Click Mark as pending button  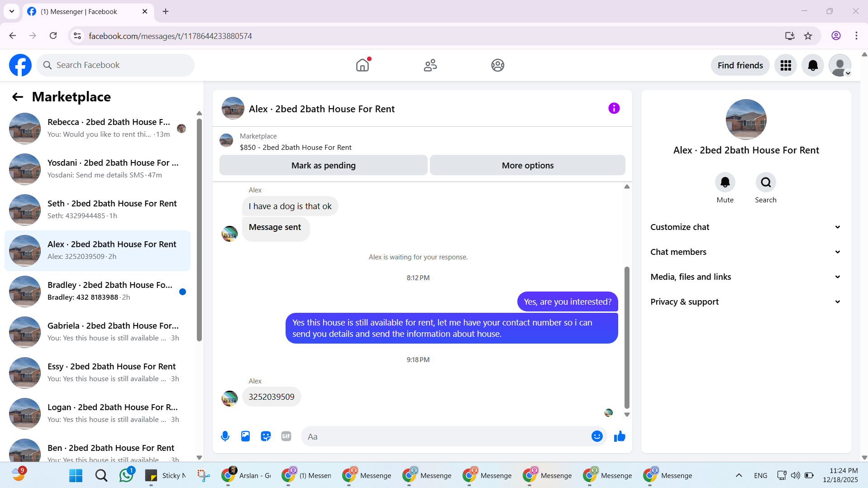(324, 165)
